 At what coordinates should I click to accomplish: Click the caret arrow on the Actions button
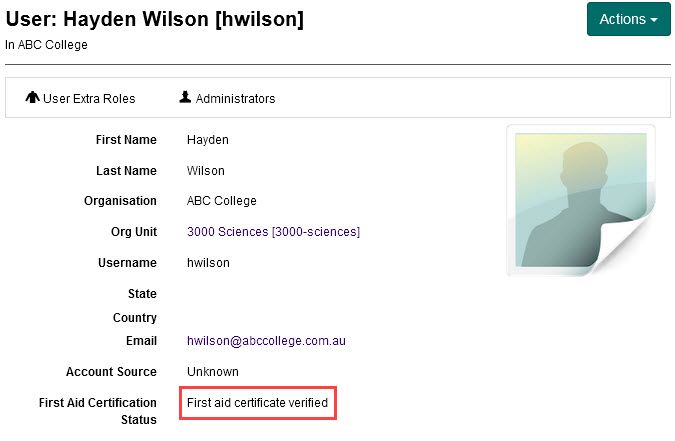(654, 20)
